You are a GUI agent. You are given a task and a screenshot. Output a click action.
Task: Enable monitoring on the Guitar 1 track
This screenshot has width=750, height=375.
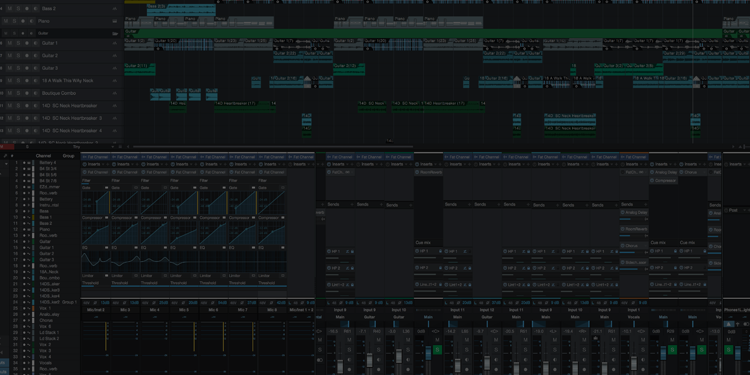pyautogui.click(x=35, y=43)
